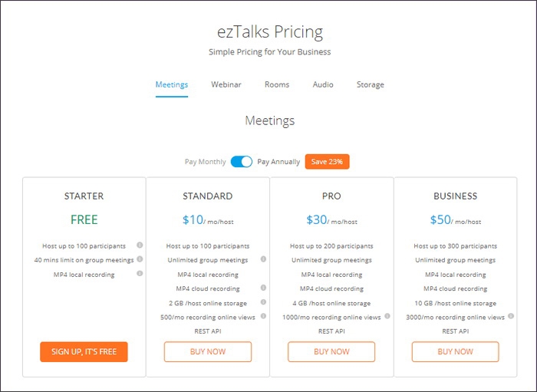537x392 pixels.
Task: Open the Rooms pricing tab
Action: click(x=277, y=84)
